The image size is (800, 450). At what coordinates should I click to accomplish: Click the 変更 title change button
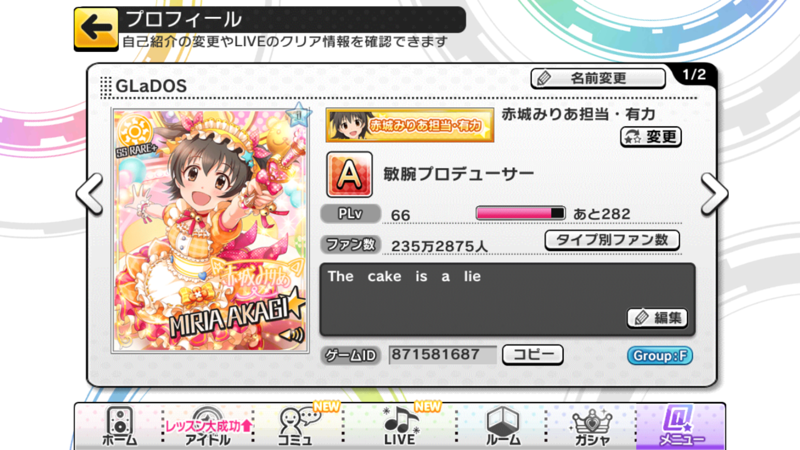pos(651,137)
